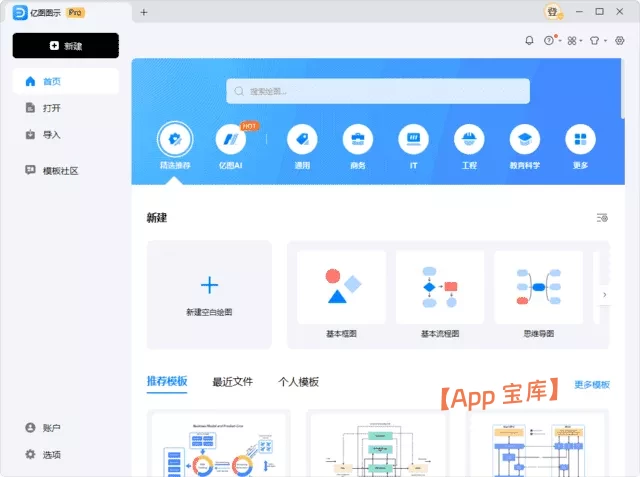Screen dimensions: 640x477
Task: Open the notifications bell
Action: (x=529, y=40)
